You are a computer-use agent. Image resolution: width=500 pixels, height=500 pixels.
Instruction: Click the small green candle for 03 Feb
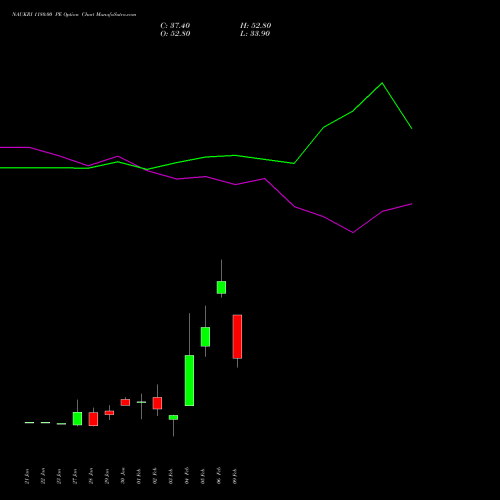click(173, 417)
